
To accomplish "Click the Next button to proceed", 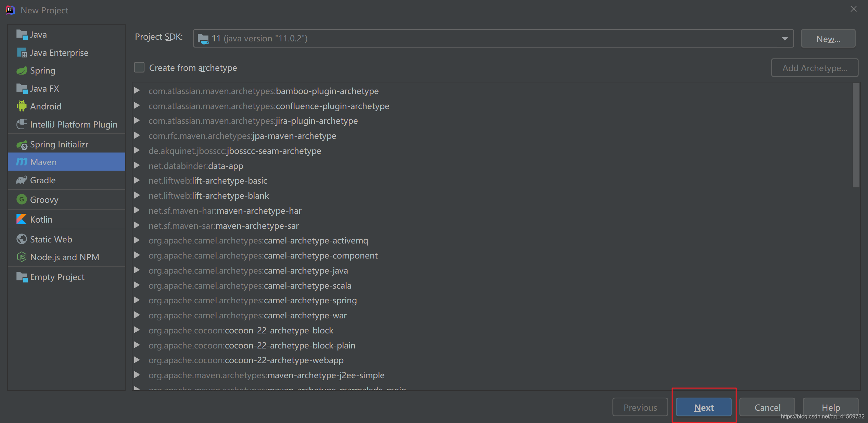I will pyautogui.click(x=703, y=408).
